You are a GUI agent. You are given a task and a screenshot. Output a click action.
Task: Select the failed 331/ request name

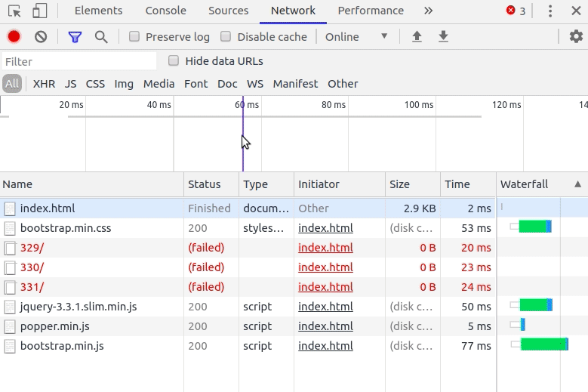32,287
